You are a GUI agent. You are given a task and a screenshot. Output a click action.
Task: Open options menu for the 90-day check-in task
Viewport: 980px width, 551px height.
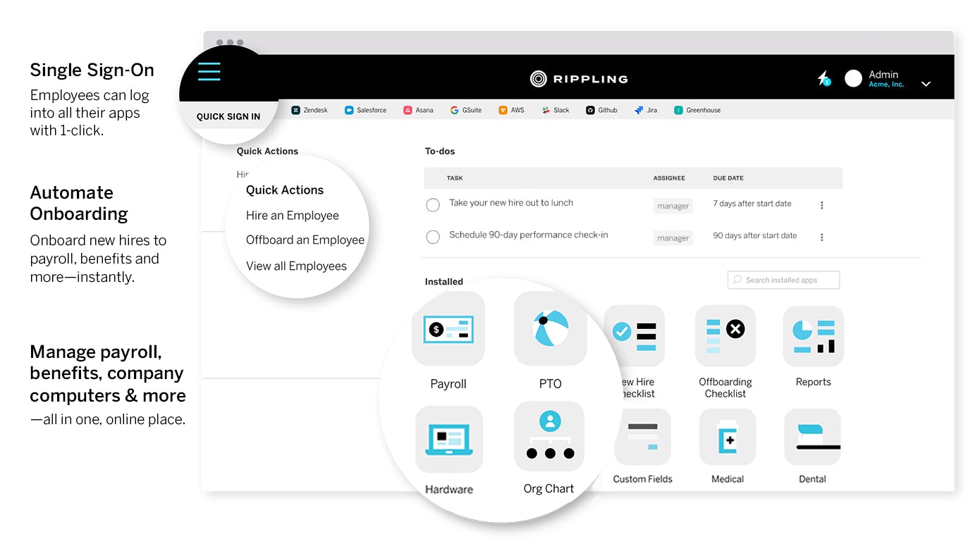coord(821,237)
